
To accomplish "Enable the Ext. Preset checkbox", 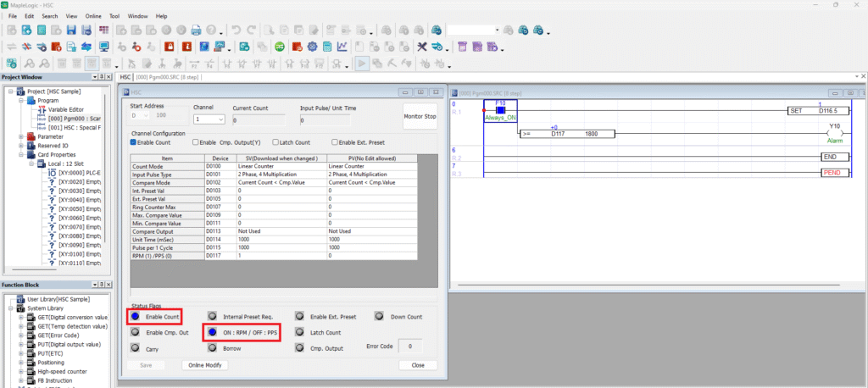I will coord(336,142).
